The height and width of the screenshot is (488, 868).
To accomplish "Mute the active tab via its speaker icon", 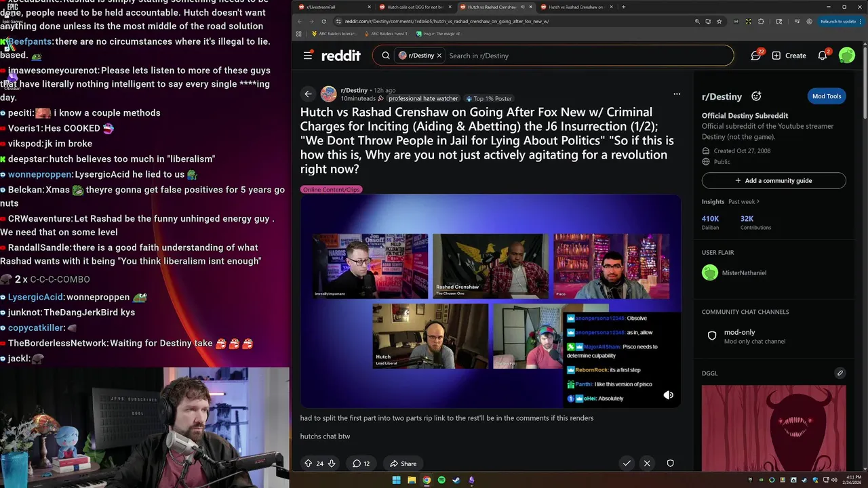I will coord(522,7).
